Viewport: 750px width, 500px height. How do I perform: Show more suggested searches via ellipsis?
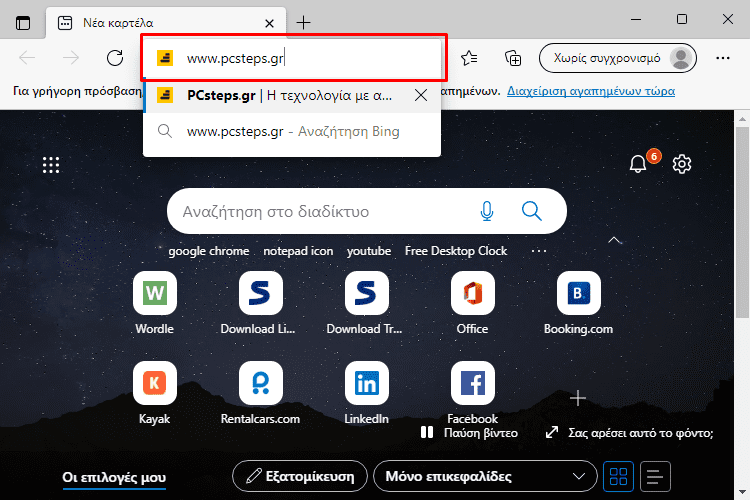[x=539, y=251]
